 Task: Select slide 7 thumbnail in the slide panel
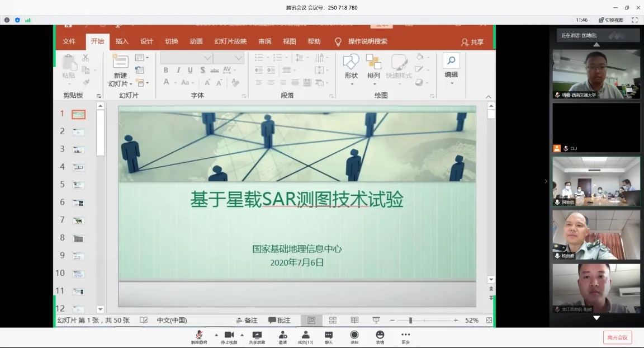[78, 220]
